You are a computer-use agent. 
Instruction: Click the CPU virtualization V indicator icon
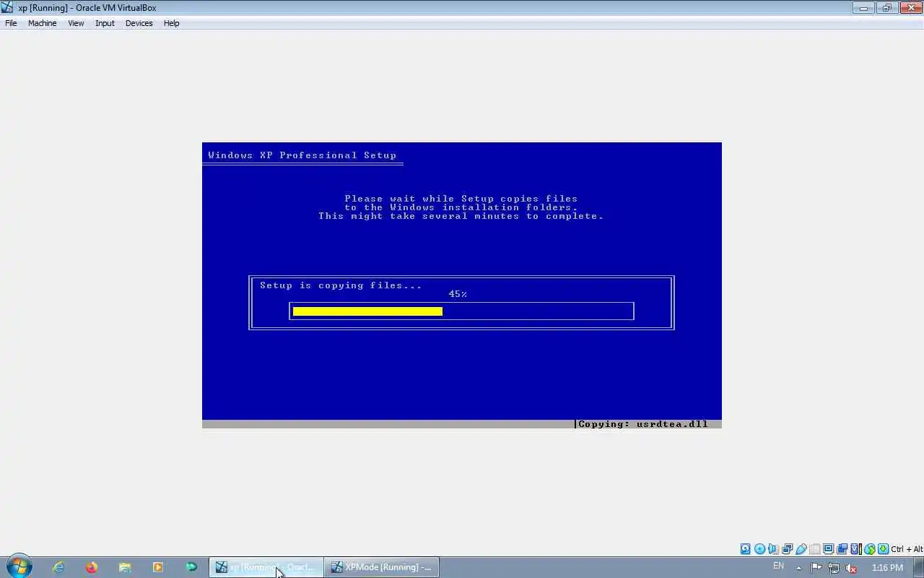pos(855,549)
